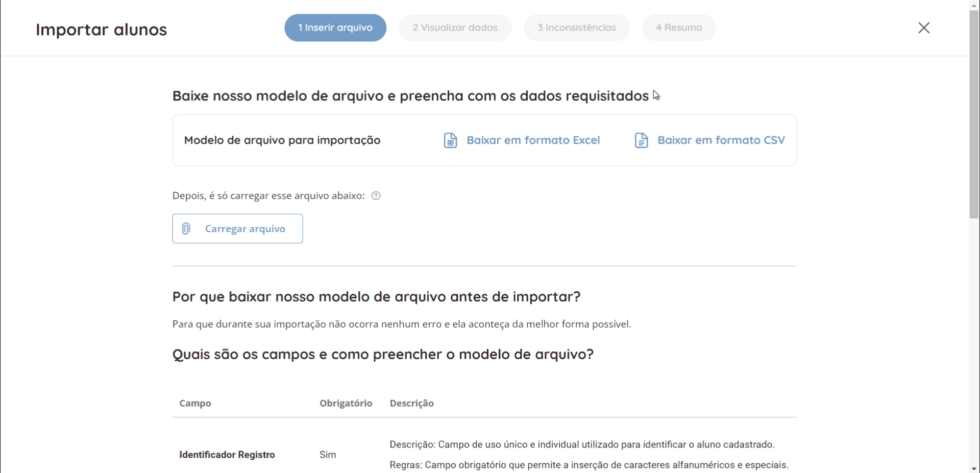Click the Excel document icon

[450, 140]
